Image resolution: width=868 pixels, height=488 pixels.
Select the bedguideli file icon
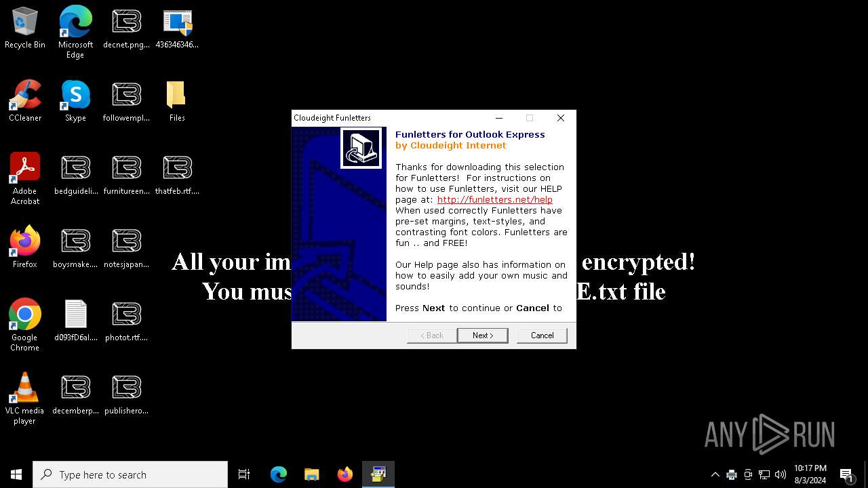tap(76, 174)
